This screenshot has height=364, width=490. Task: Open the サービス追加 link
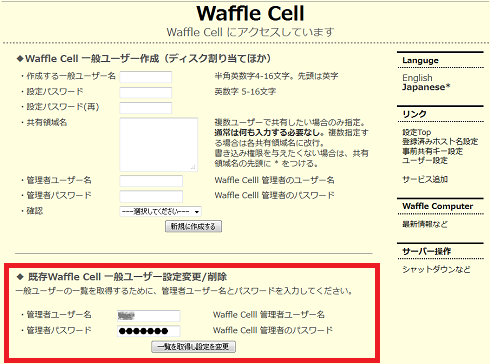tap(425, 179)
